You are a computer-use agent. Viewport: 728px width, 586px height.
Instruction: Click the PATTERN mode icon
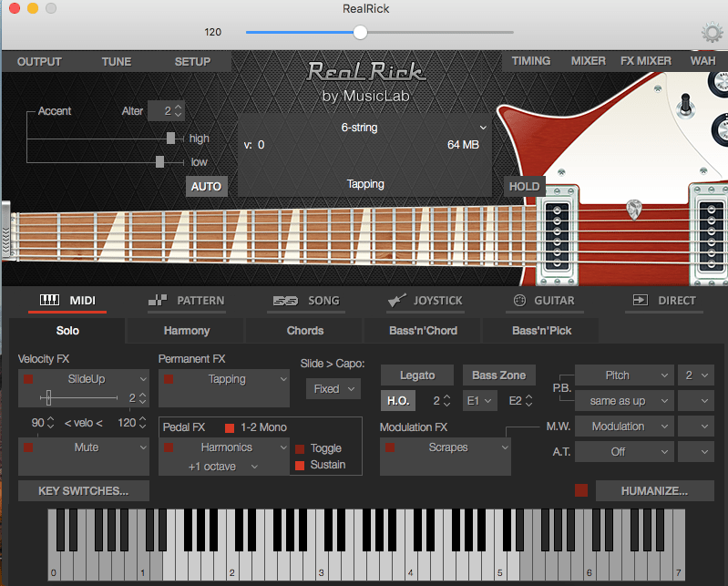(x=158, y=300)
